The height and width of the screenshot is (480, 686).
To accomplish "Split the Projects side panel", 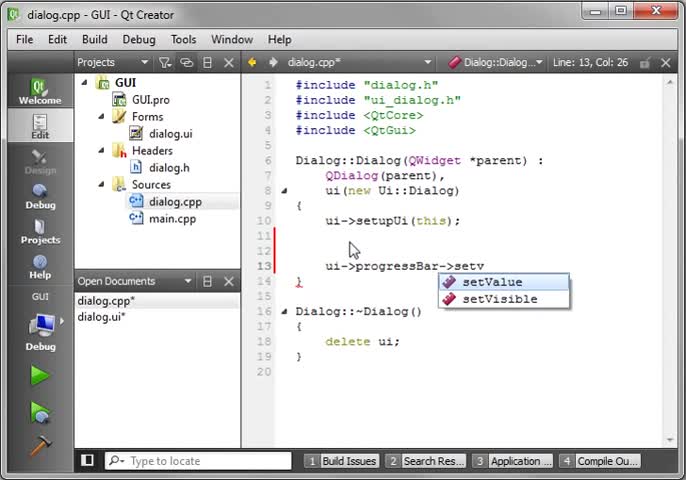I will pos(207,63).
